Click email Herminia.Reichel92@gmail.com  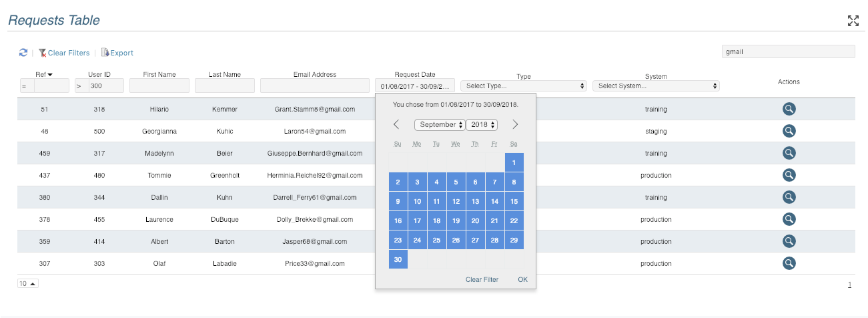coord(315,175)
